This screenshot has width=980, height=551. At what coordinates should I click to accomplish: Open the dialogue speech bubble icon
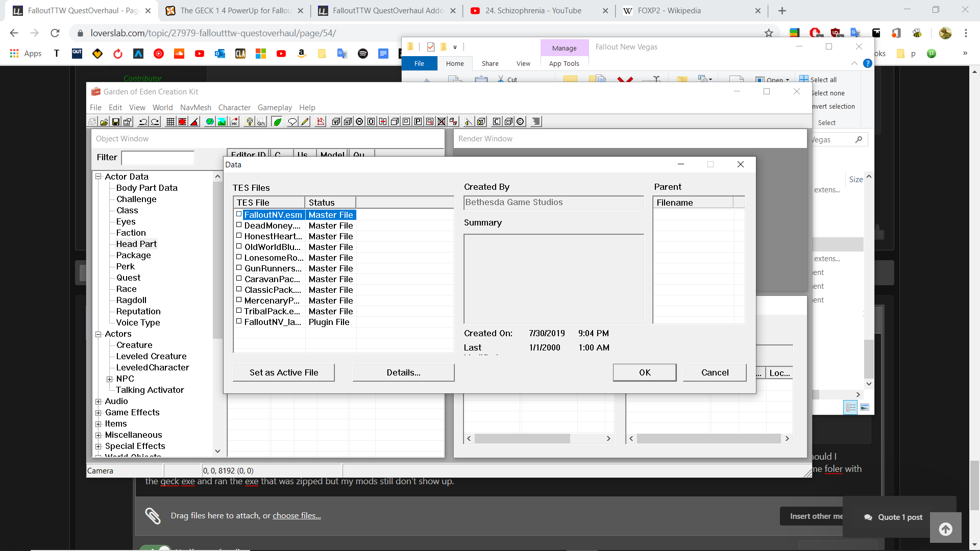[292, 121]
